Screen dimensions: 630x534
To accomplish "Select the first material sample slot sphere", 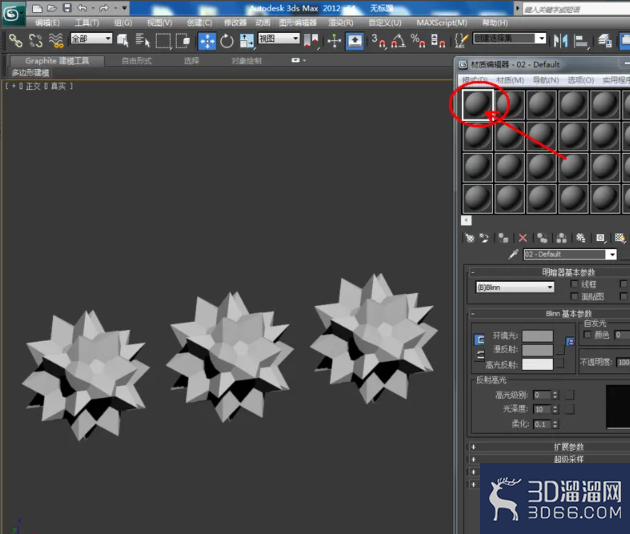I will point(477,105).
